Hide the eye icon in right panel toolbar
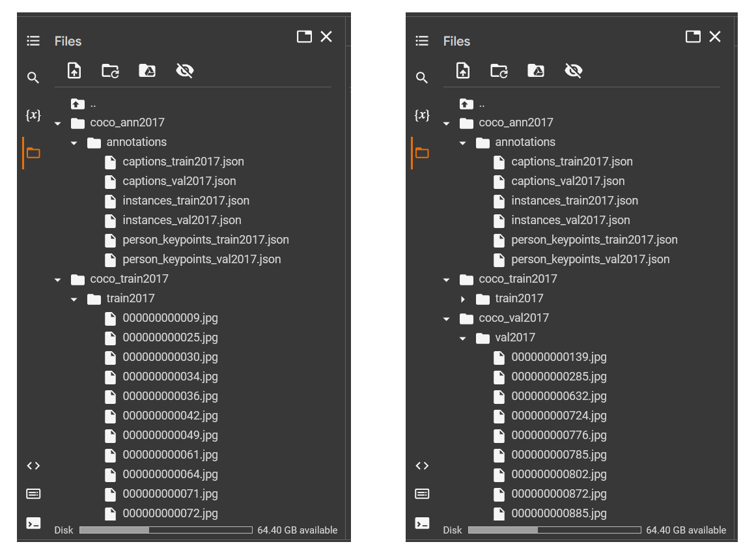 [x=574, y=70]
